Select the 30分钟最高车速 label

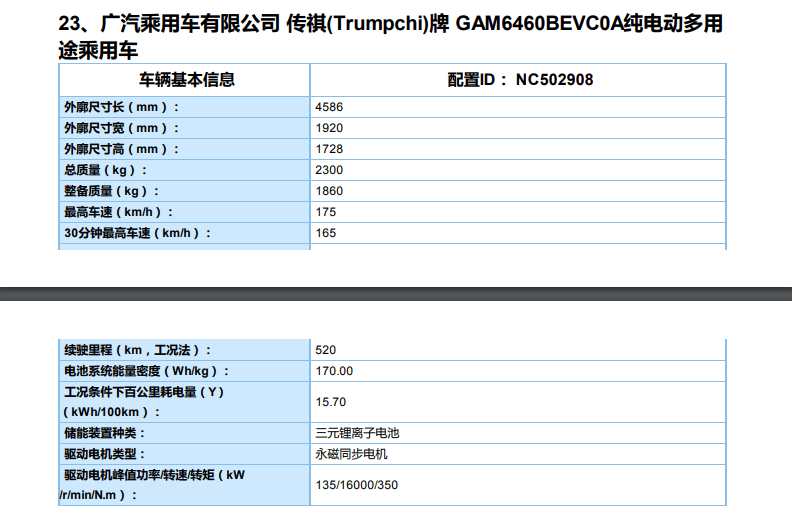[137, 233]
